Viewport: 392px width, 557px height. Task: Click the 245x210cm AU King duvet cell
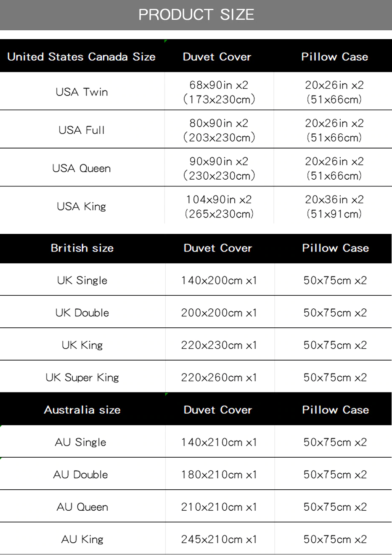[x=219, y=540]
